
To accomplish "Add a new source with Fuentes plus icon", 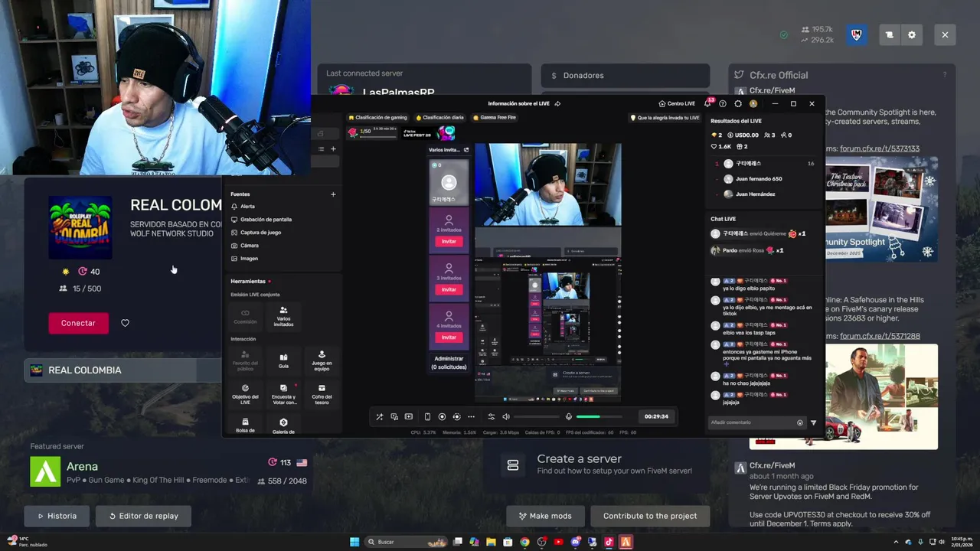I will (333, 194).
